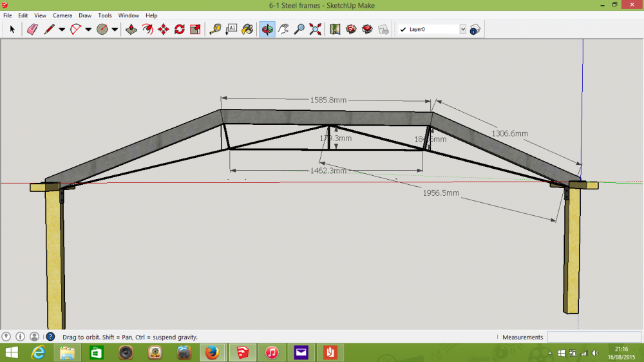This screenshot has height=362, width=644.
Task: Choose the Push/Pull tool
Action: 131,29
